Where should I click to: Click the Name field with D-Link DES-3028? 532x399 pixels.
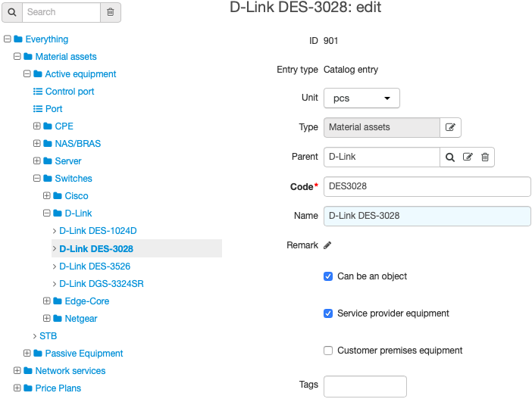tap(427, 216)
